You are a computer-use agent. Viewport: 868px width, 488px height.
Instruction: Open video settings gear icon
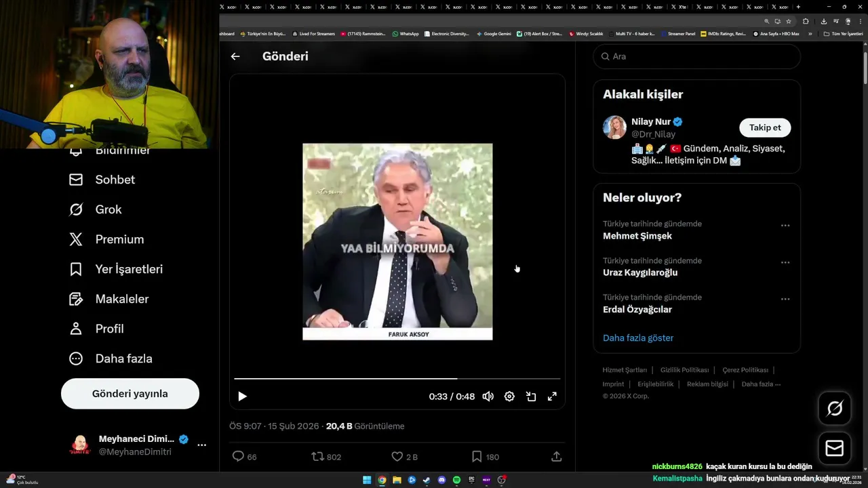509,396
